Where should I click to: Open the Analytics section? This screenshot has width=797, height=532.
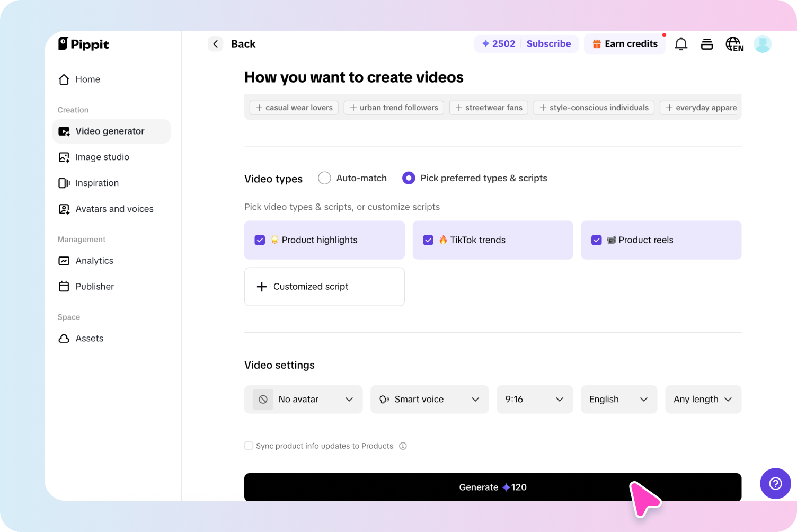pos(94,260)
